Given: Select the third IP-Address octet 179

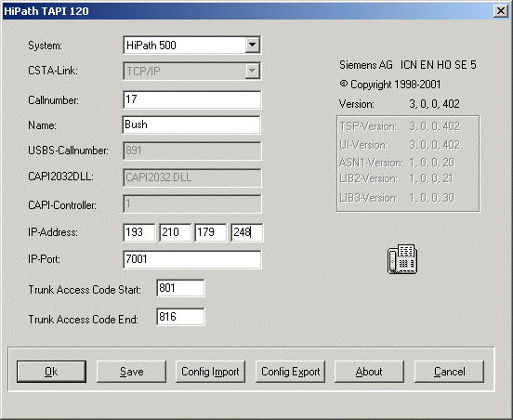Looking at the screenshot, I should [x=210, y=232].
